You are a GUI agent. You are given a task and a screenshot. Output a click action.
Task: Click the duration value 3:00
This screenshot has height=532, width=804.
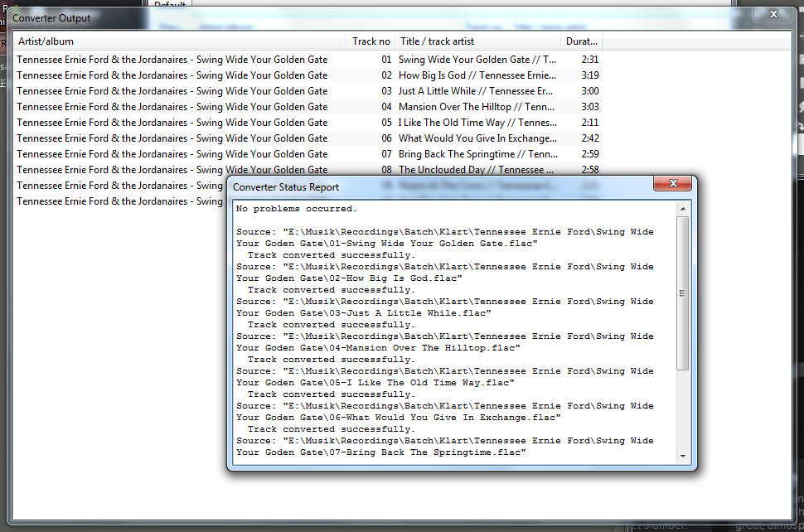tap(589, 91)
